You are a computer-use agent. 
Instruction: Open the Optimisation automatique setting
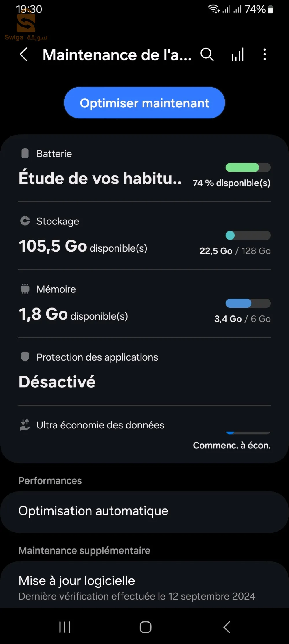[x=144, y=511]
